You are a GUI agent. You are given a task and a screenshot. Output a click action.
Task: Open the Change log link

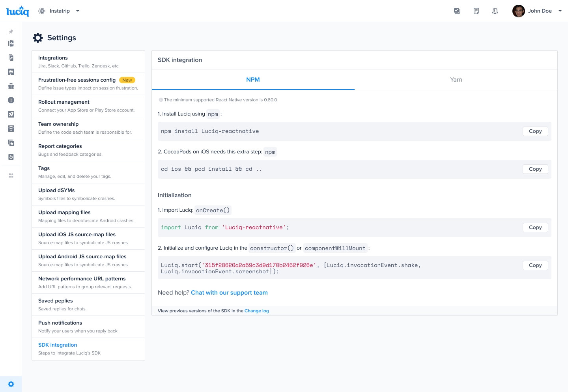click(x=256, y=311)
